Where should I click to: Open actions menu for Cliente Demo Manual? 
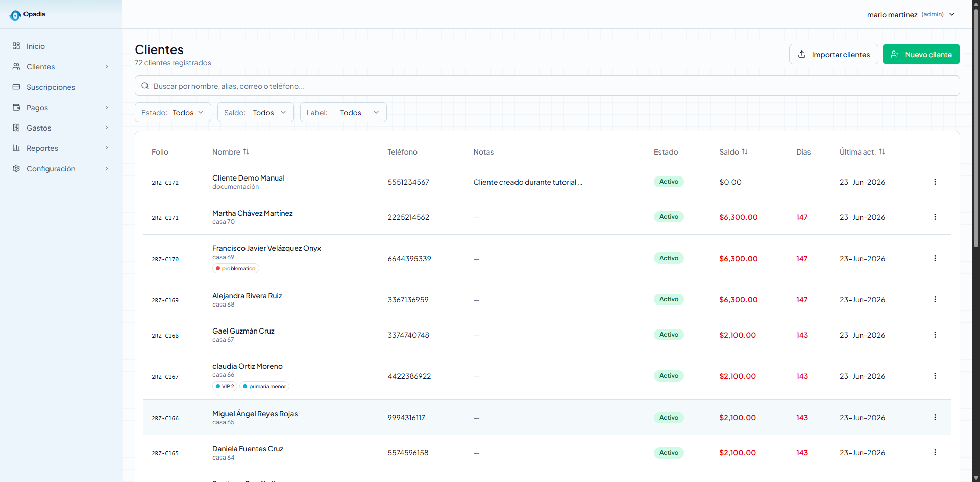[x=935, y=182]
